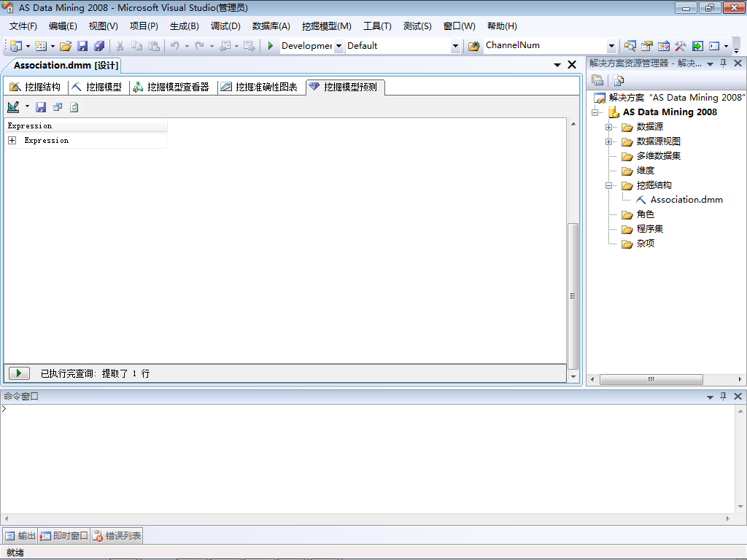
Task: Open the Properties Window toolbar icon
Action: click(646, 46)
